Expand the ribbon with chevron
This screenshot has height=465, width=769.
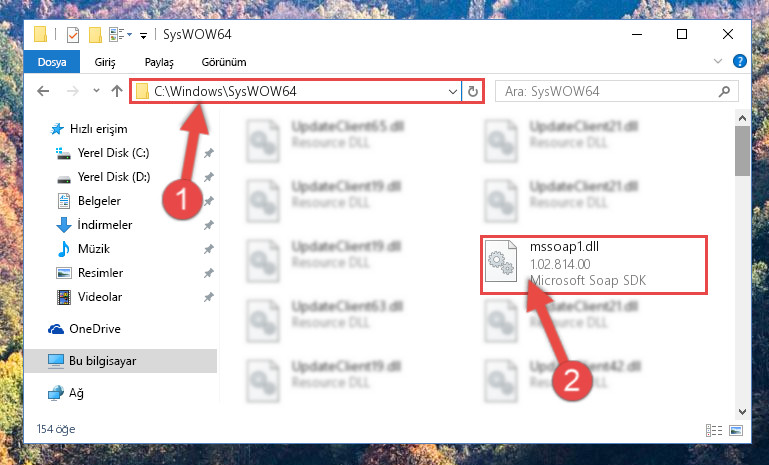coord(718,61)
